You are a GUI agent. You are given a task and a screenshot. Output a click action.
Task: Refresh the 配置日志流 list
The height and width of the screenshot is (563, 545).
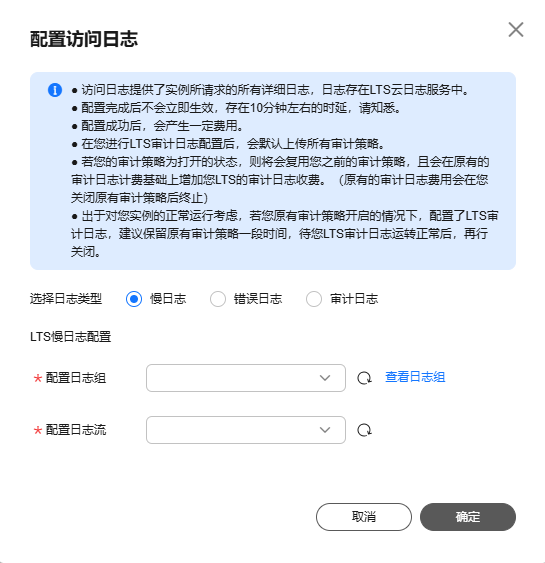click(364, 430)
